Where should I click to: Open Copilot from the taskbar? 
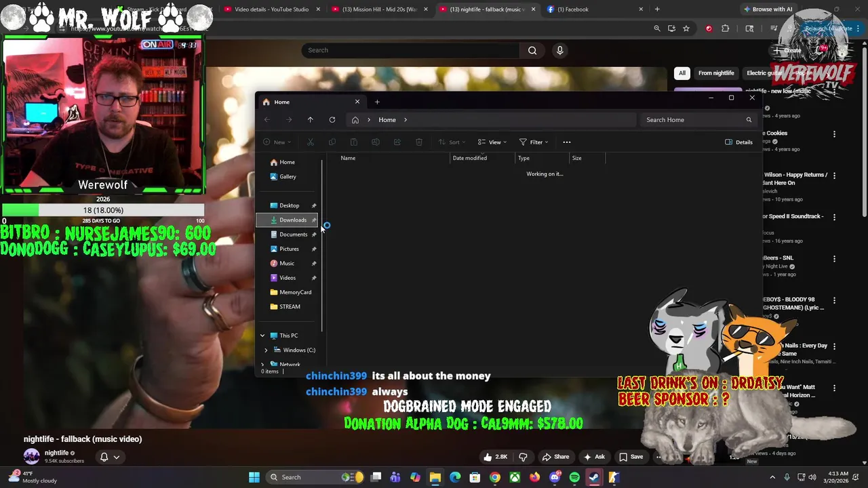point(415,477)
